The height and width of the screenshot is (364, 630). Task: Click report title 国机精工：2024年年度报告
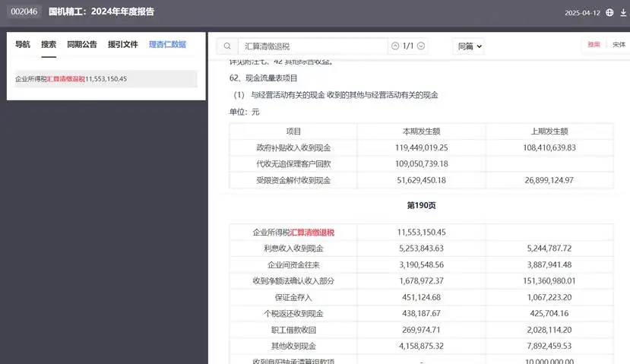101,11
